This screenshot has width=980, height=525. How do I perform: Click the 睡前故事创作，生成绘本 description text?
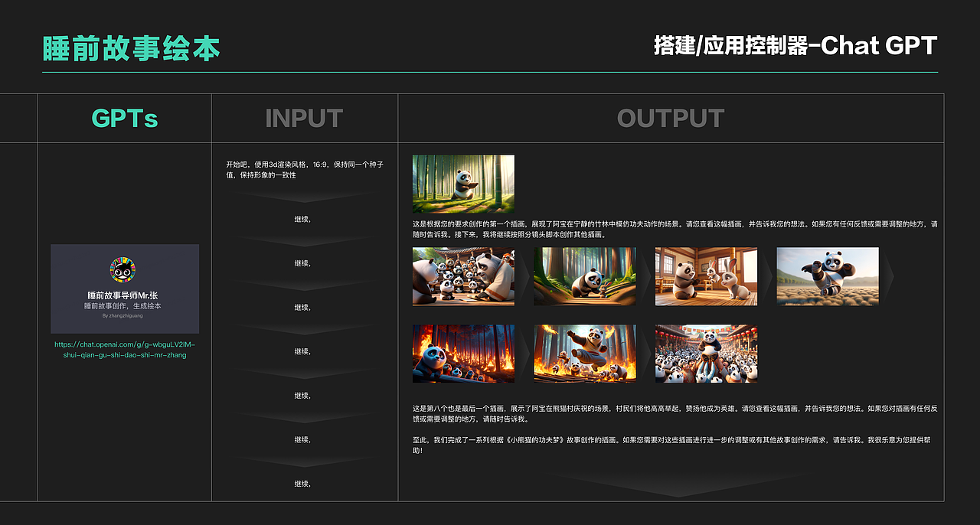[122, 306]
